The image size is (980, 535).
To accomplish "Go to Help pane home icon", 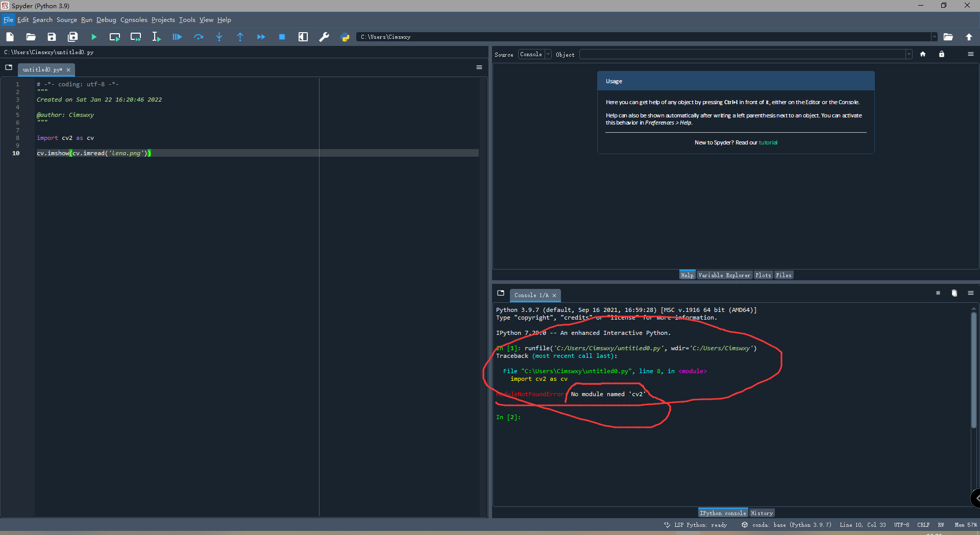I will point(923,54).
